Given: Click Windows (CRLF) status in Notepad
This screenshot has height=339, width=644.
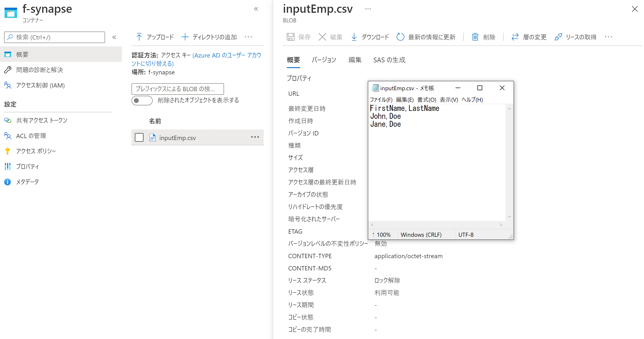Looking at the screenshot, I should pyautogui.click(x=421, y=235).
